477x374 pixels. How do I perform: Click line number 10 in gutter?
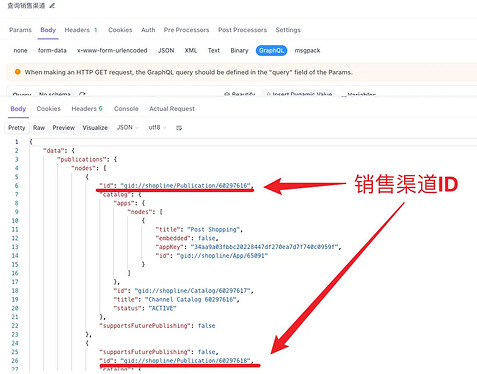15,221
